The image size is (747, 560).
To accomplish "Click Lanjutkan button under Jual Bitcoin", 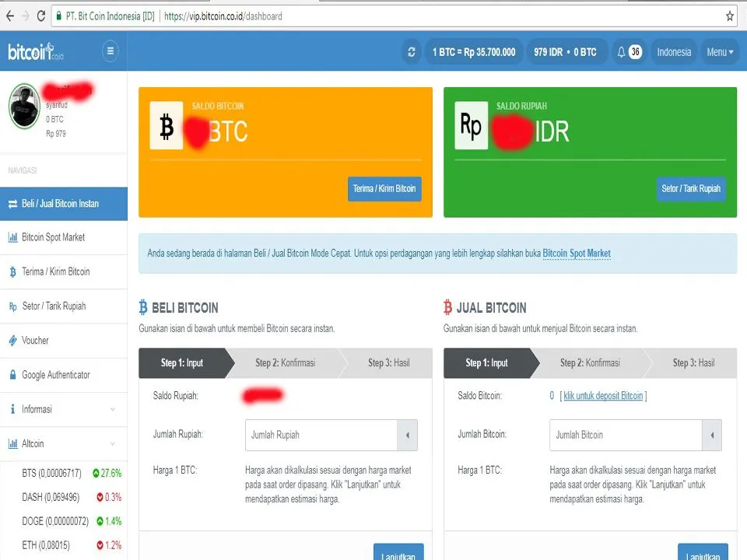I will [x=703, y=552].
